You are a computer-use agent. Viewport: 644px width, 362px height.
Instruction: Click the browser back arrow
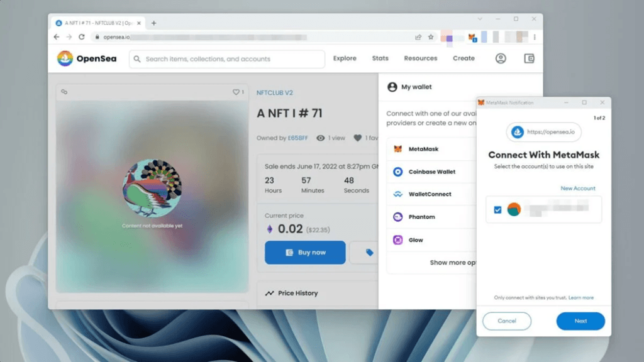pos(57,37)
